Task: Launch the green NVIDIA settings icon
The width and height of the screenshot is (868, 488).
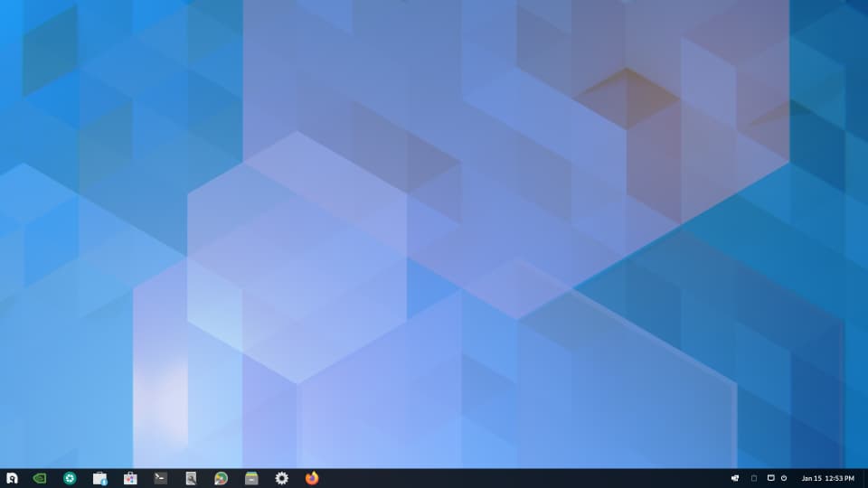Action: (x=39, y=478)
